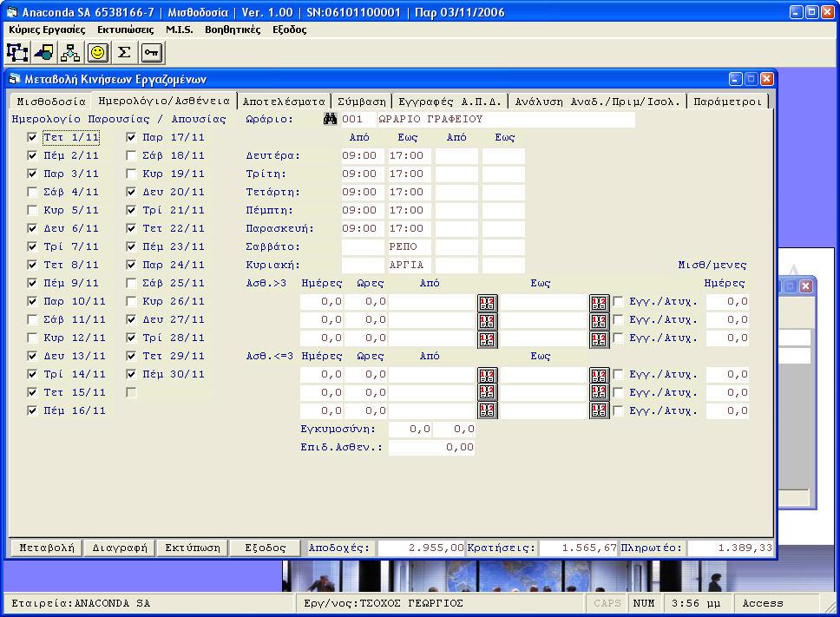Image resolution: width=840 pixels, height=617 pixels.
Task: Click the yellow smiley face toolbar icon
Action: (97, 52)
